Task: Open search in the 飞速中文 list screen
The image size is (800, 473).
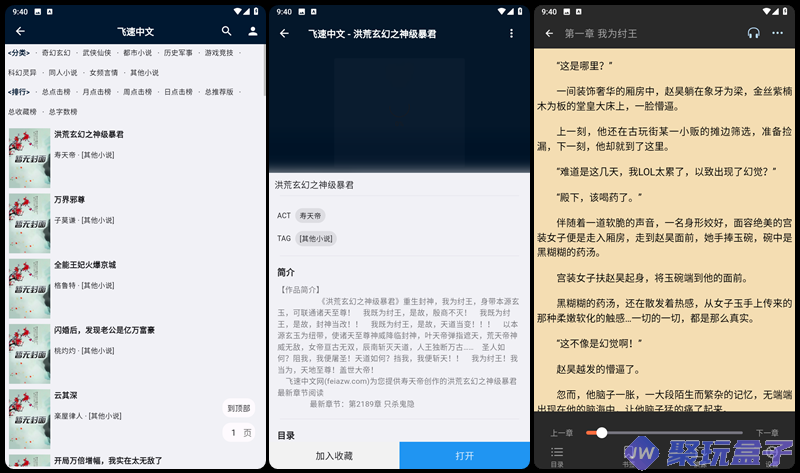Action: (x=227, y=31)
